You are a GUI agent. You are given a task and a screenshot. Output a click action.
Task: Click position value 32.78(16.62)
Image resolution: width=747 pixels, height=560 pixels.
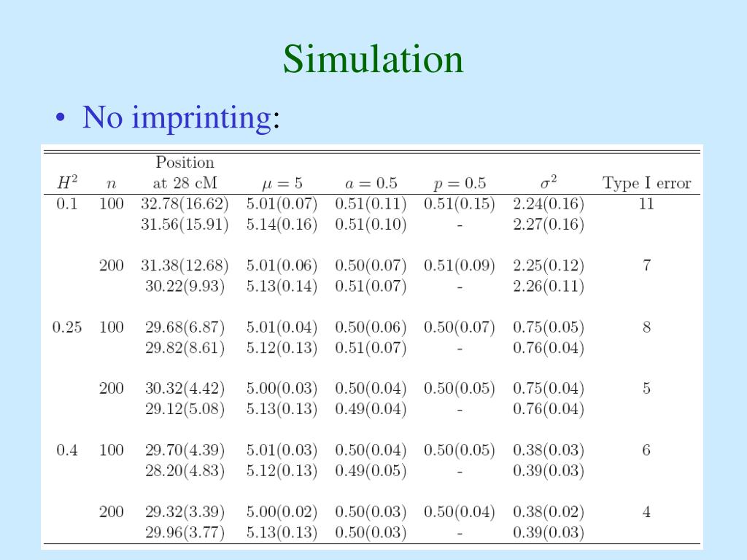185,204
